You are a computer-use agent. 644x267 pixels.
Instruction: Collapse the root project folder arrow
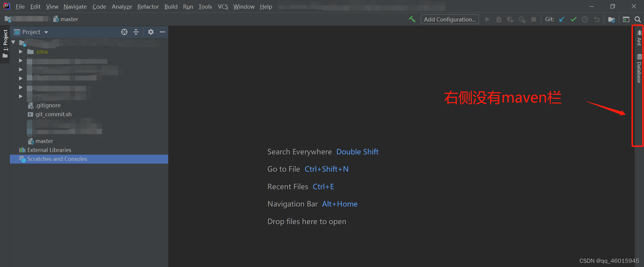[13, 43]
